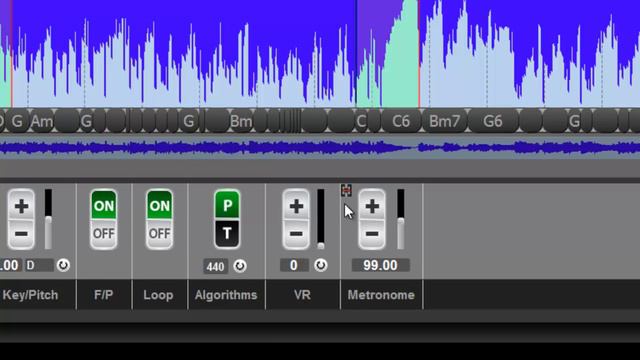This screenshot has height=360, width=640.
Task: Click the VR panel label
Action: 302,295
